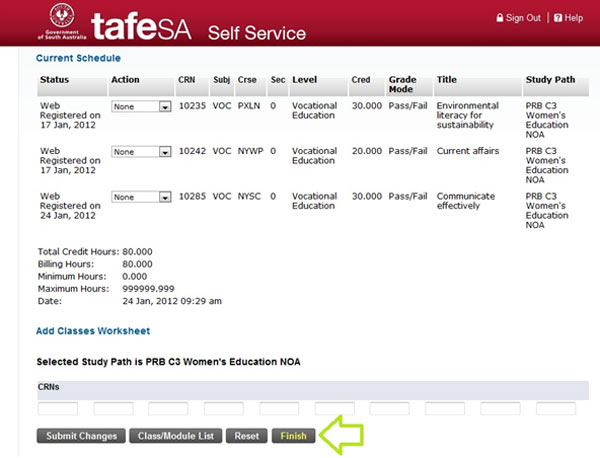Click CRN value 10235

tap(192, 106)
